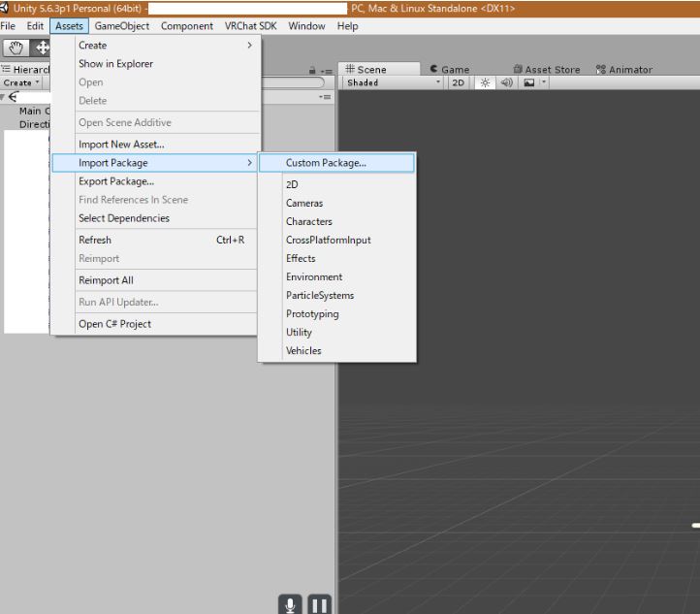Open the Window menu

tap(306, 26)
